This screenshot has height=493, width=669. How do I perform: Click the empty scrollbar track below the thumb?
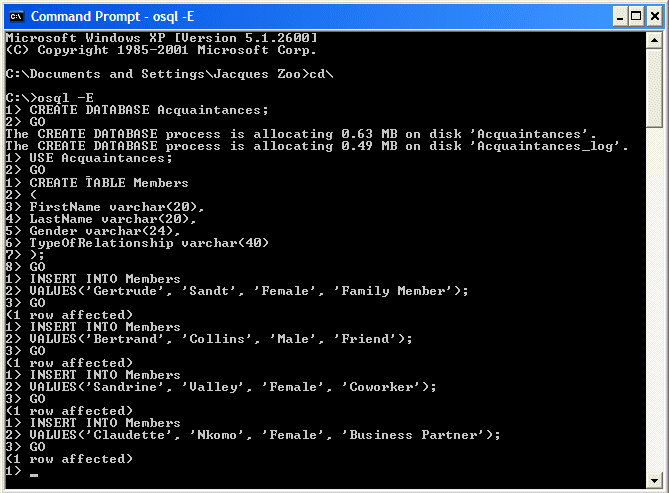click(654, 300)
